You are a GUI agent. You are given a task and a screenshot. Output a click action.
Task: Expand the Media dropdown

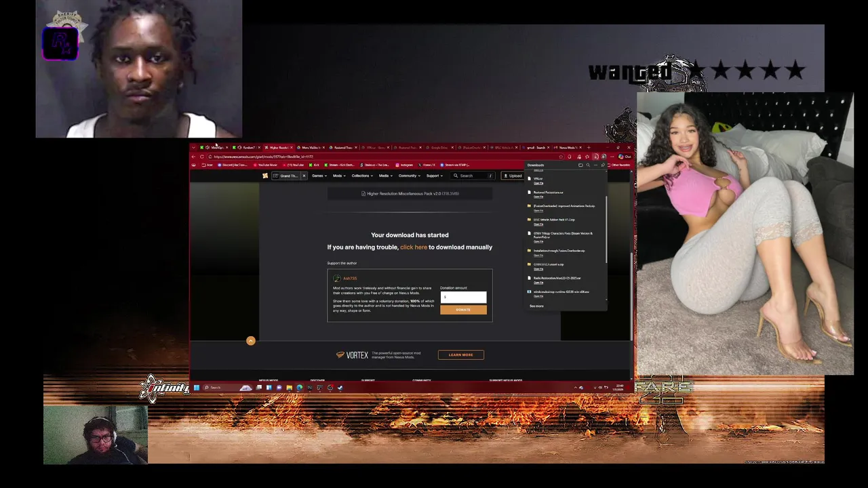[x=385, y=176]
